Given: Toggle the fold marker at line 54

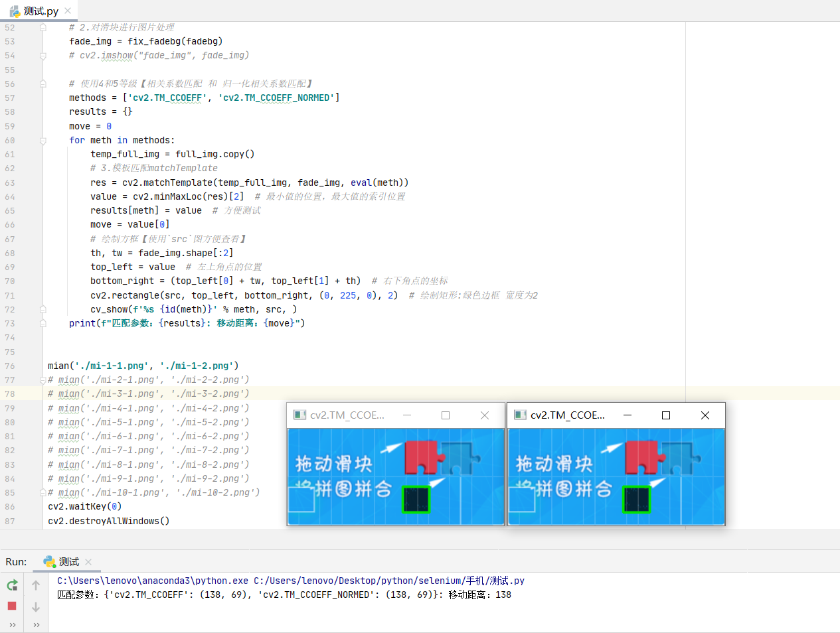Looking at the screenshot, I should (x=42, y=56).
